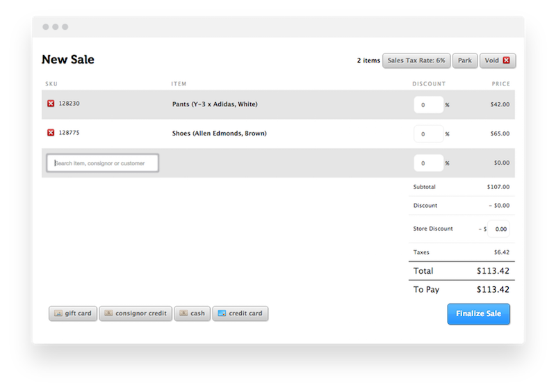
Task: Select SKU 128230
Action: coord(69,104)
